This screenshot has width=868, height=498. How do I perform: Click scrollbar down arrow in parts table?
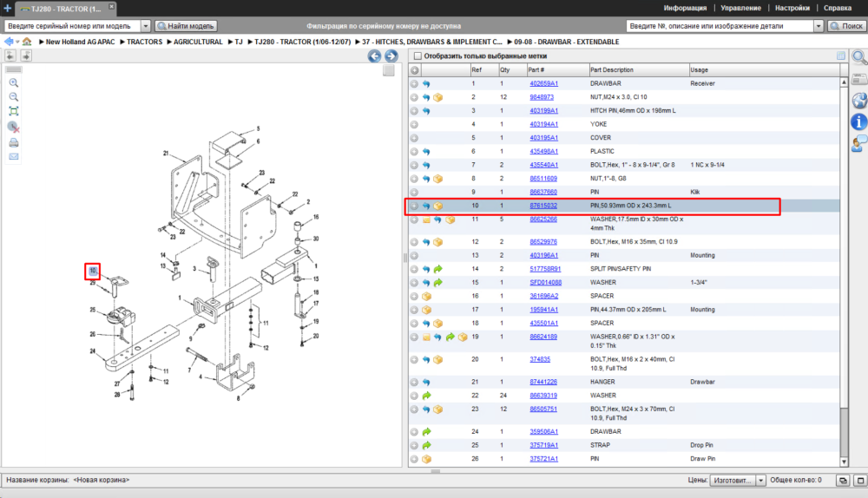[844, 462]
